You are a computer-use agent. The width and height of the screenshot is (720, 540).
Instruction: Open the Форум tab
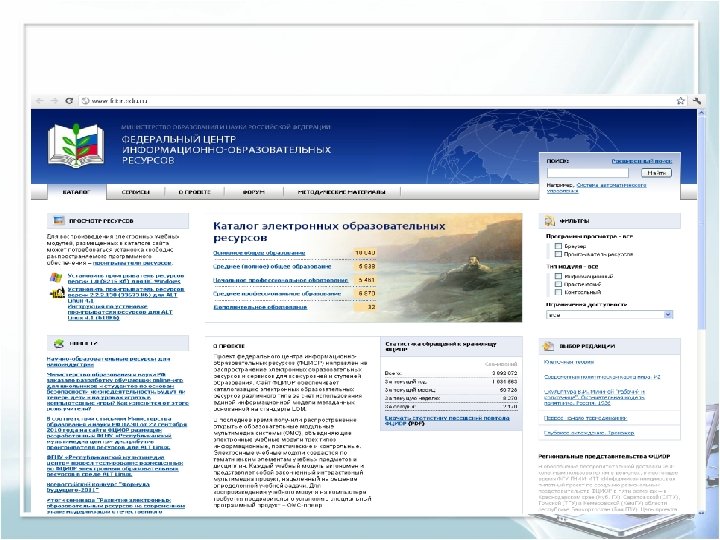pyautogui.click(x=253, y=192)
